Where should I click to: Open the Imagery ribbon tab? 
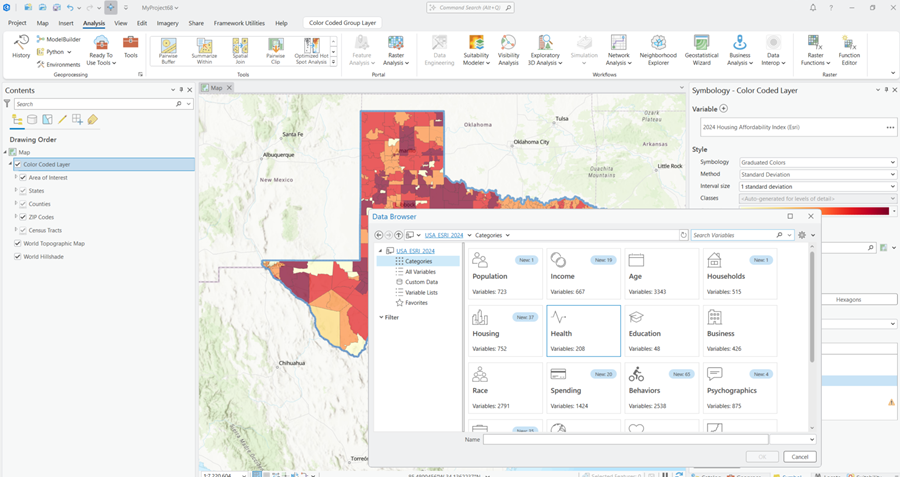pyautogui.click(x=168, y=24)
